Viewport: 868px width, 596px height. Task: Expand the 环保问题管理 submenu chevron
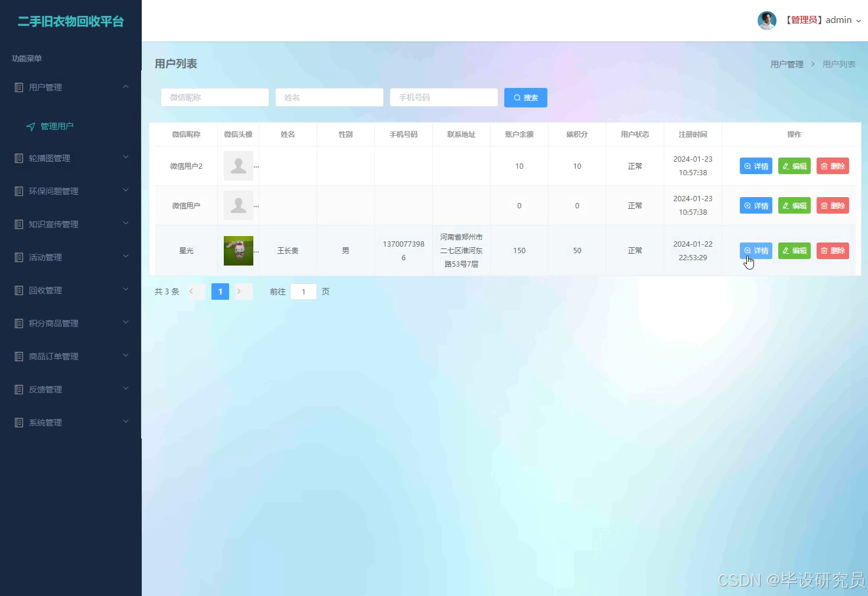(x=126, y=190)
